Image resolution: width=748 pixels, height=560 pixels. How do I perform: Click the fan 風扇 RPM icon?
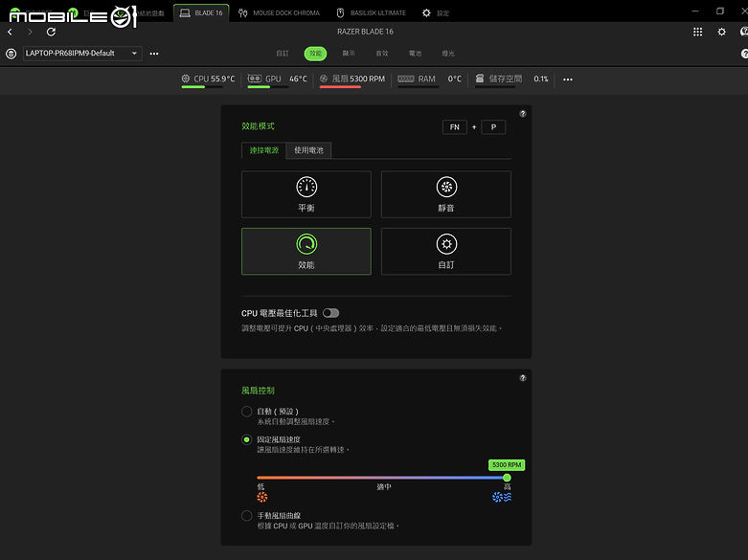click(324, 78)
